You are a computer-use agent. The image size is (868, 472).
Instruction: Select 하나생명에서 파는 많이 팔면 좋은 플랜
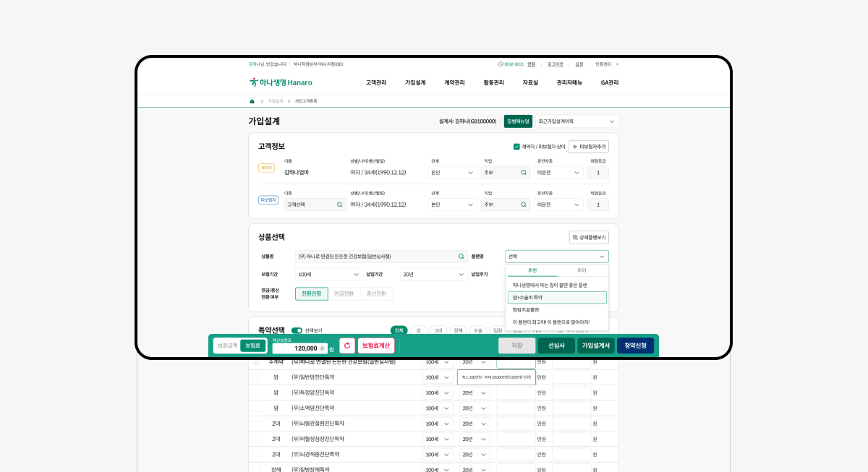557,285
